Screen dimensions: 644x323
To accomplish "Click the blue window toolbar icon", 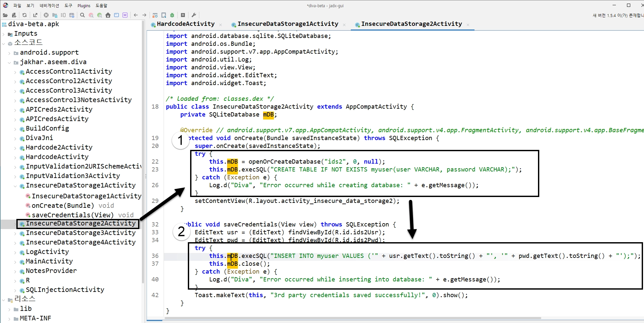I will (x=116, y=15).
